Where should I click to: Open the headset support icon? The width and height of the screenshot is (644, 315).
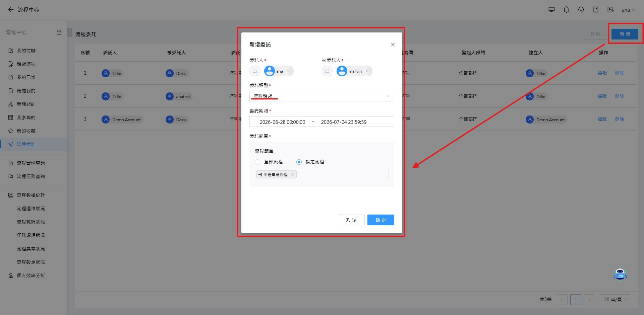click(581, 10)
